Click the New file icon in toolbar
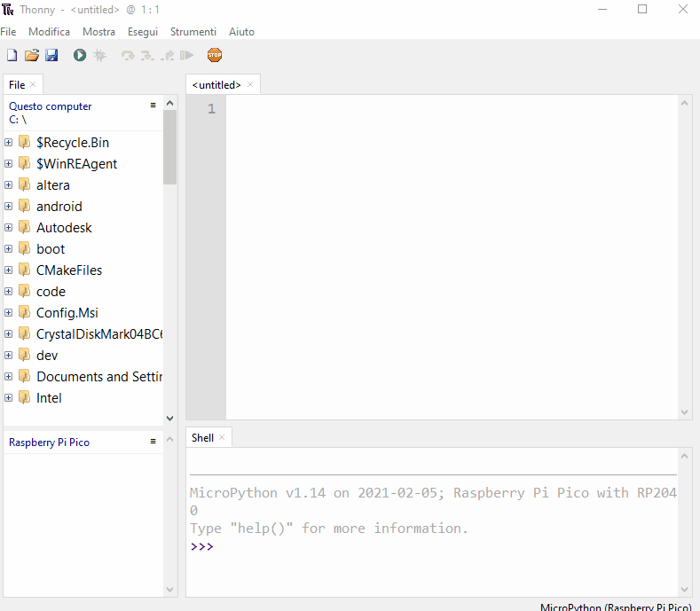 pos(12,55)
